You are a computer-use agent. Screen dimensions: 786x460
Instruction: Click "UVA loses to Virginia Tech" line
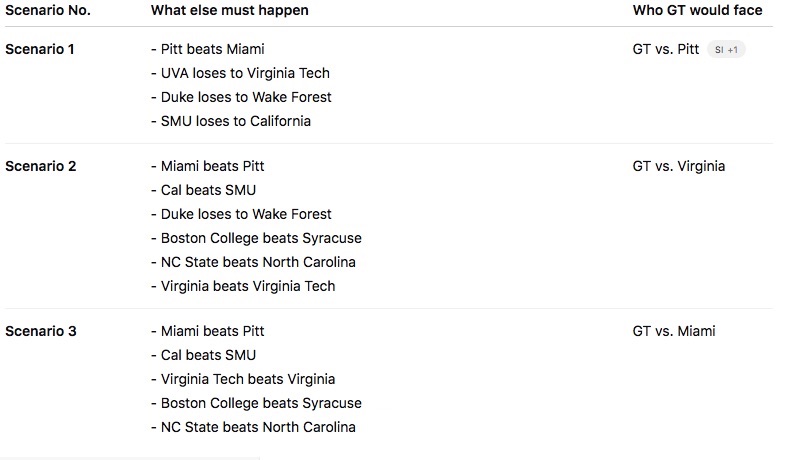pyautogui.click(x=244, y=73)
